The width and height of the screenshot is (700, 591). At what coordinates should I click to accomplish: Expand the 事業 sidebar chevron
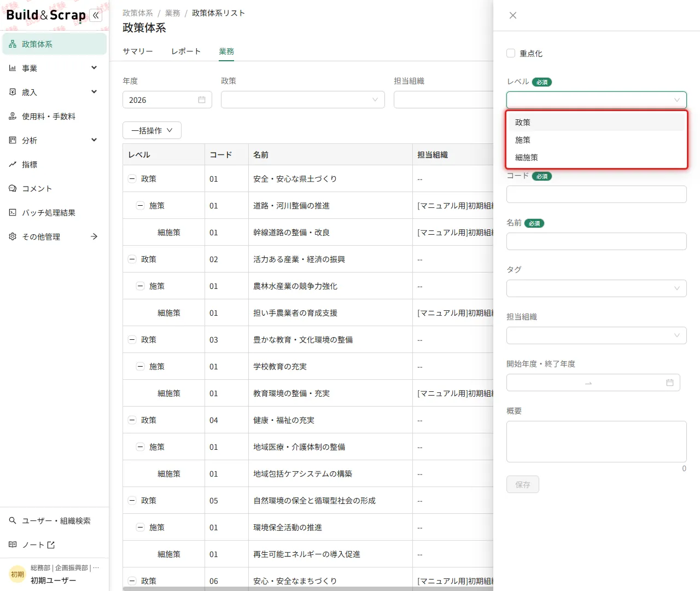click(x=94, y=68)
